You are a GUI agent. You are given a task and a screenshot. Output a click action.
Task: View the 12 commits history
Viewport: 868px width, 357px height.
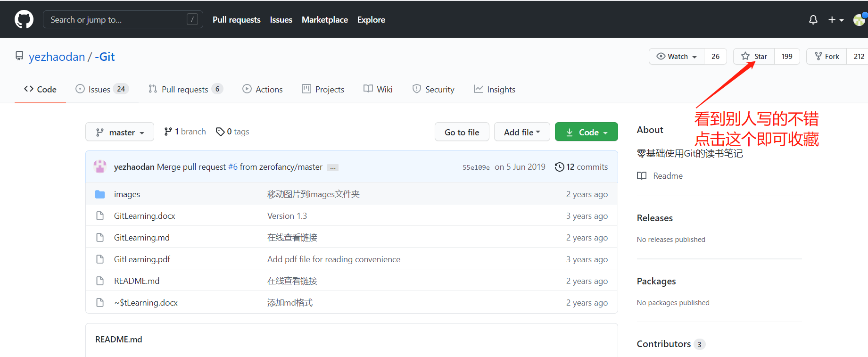tap(581, 167)
